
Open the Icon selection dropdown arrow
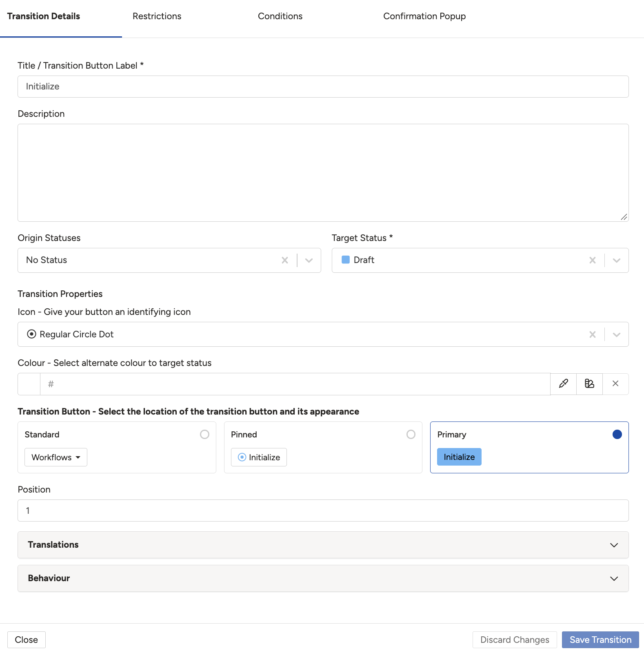pyautogui.click(x=617, y=334)
